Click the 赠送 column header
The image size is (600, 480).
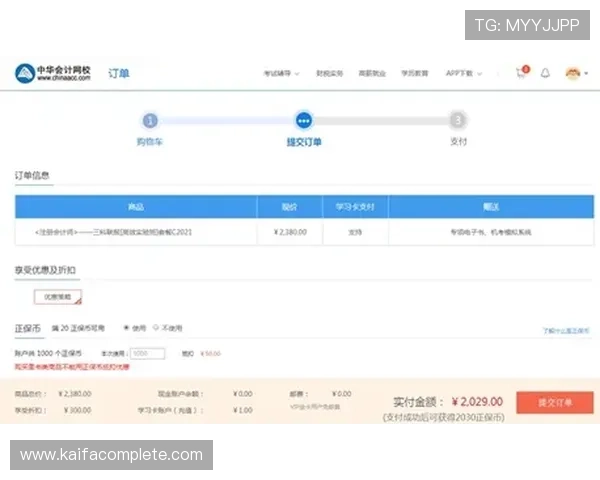coord(491,207)
